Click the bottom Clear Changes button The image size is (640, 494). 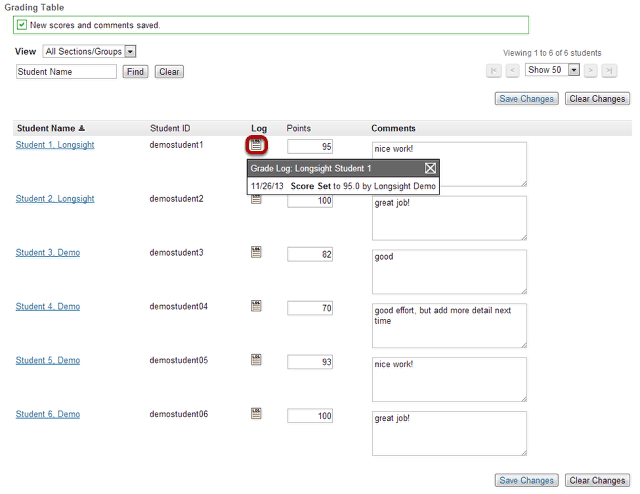pyautogui.click(x=597, y=481)
